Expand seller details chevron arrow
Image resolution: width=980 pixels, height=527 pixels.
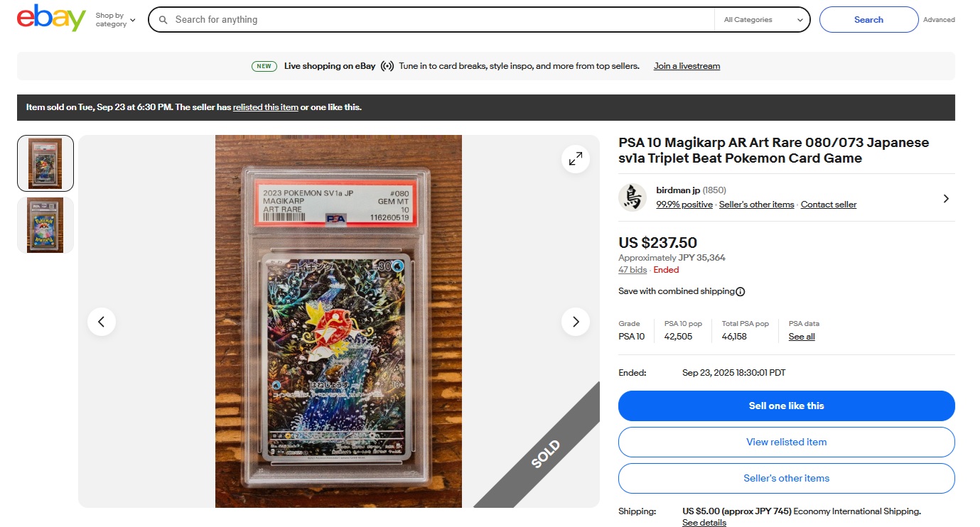click(946, 199)
